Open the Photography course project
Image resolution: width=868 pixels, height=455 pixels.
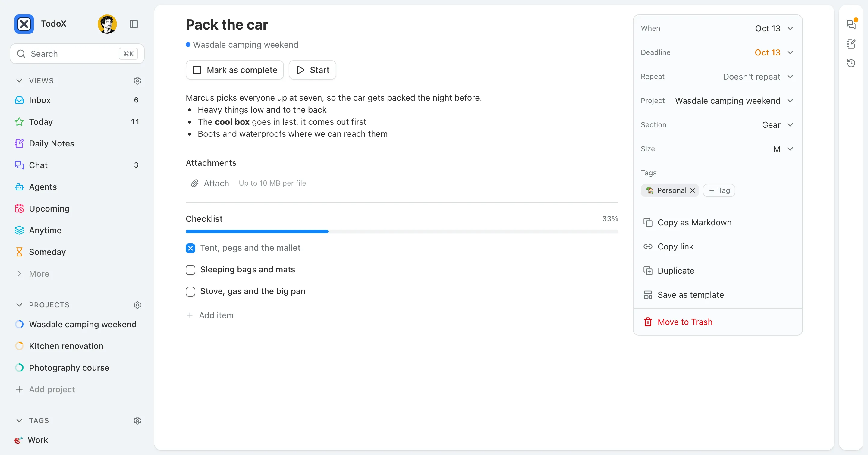(x=77, y=368)
